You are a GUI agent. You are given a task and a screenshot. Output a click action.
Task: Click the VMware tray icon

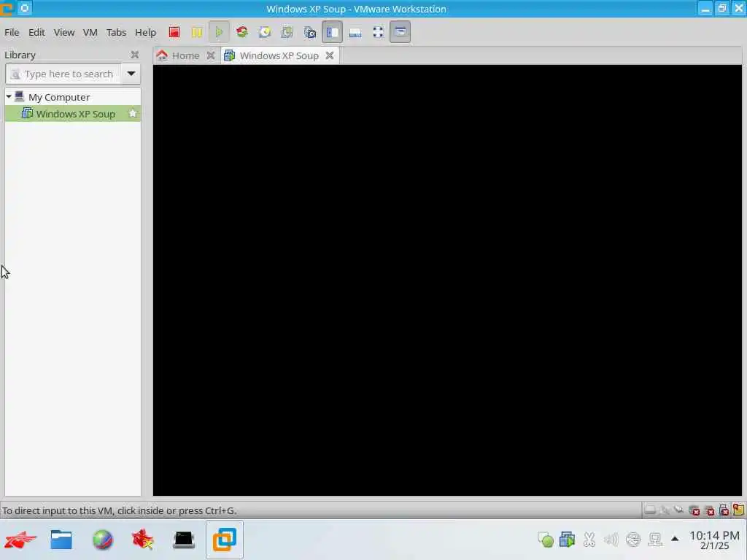[567, 540]
